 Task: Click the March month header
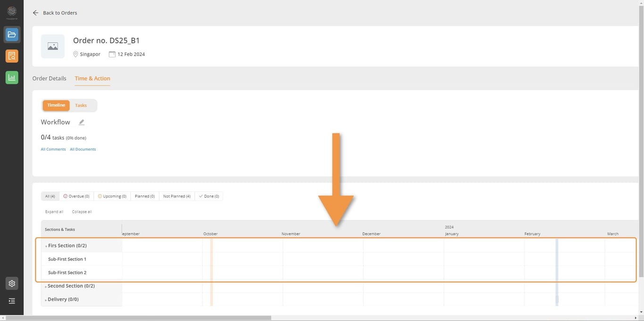613,234
